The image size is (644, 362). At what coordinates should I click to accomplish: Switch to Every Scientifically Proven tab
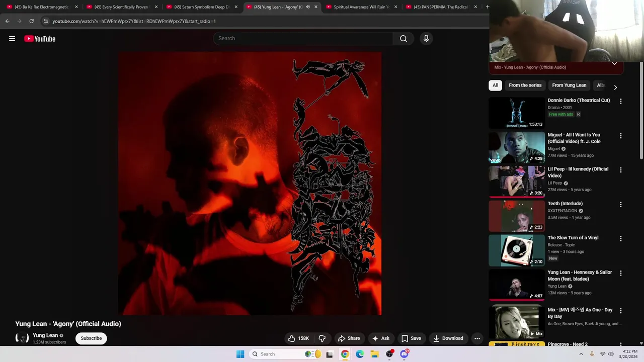click(x=121, y=7)
